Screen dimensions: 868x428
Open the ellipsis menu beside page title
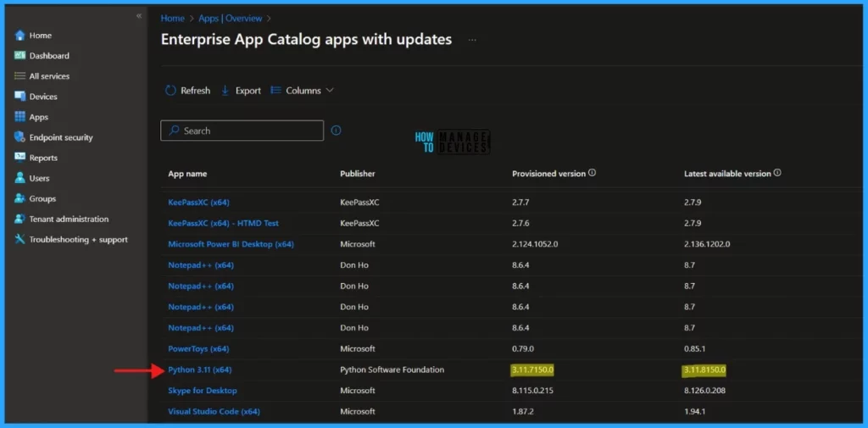point(472,40)
